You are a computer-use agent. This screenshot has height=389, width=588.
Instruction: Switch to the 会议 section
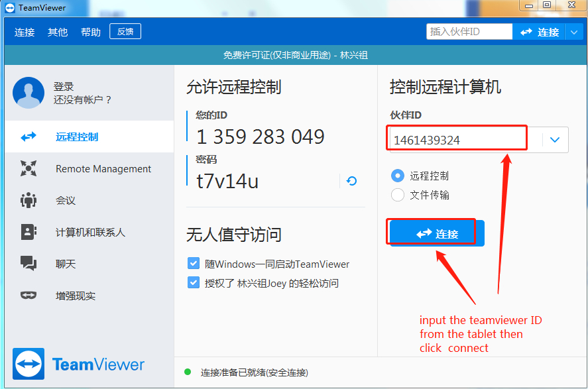pos(89,201)
